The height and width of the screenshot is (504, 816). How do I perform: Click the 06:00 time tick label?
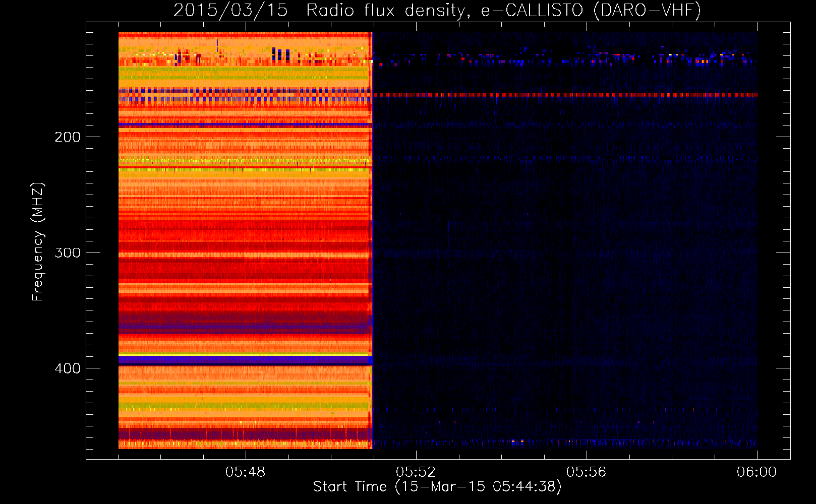point(756,472)
